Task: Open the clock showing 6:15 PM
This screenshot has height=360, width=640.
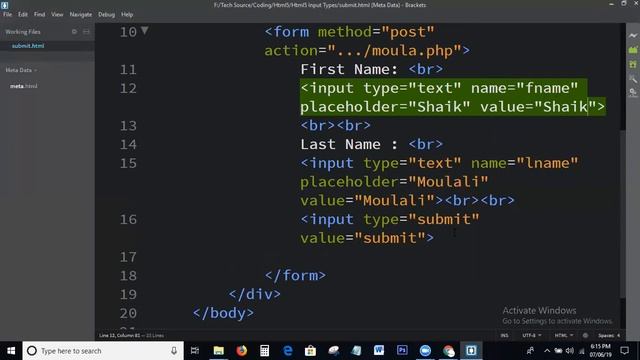Action: pyautogui.click(x=600, y=351)
